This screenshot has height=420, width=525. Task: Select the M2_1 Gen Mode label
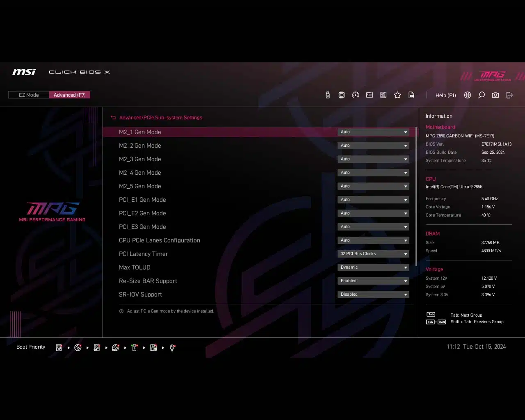(140, 132)
